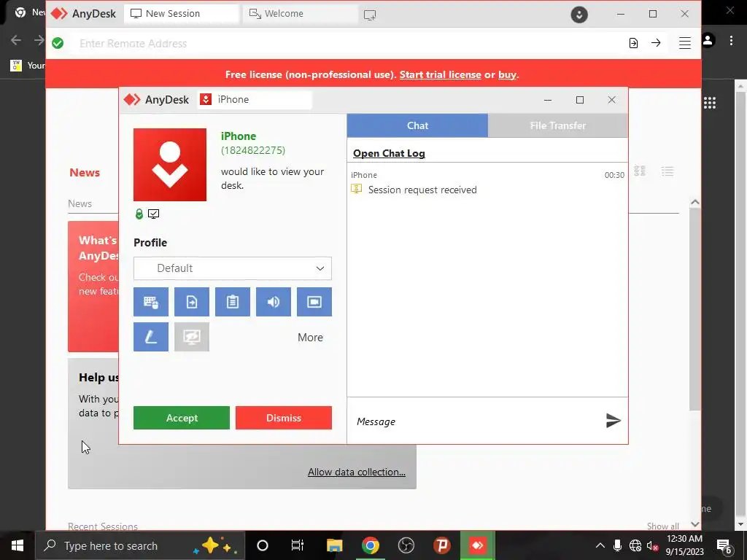Click the microphone tray icon
This screenshot has width=747, height=560.
(x=617, y=545)
